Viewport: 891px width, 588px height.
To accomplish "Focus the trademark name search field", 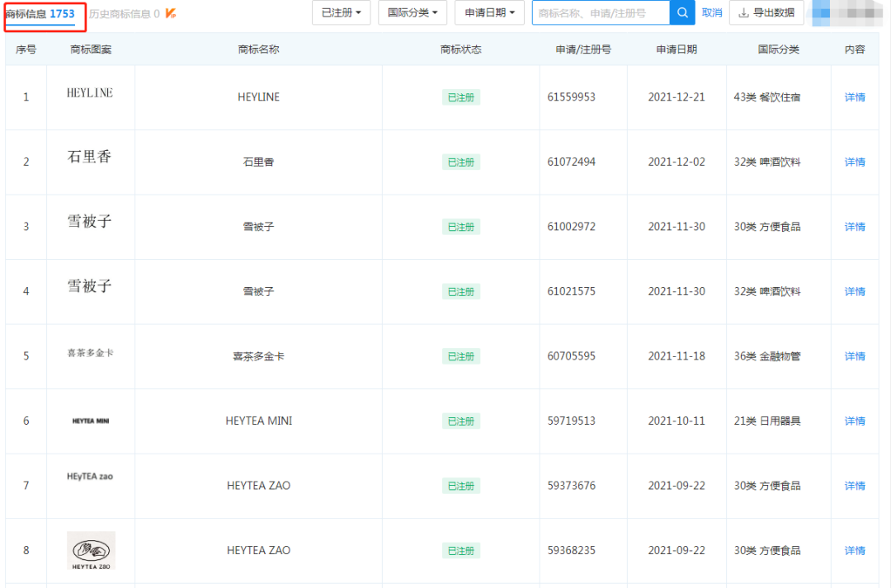I will [601, 12].
